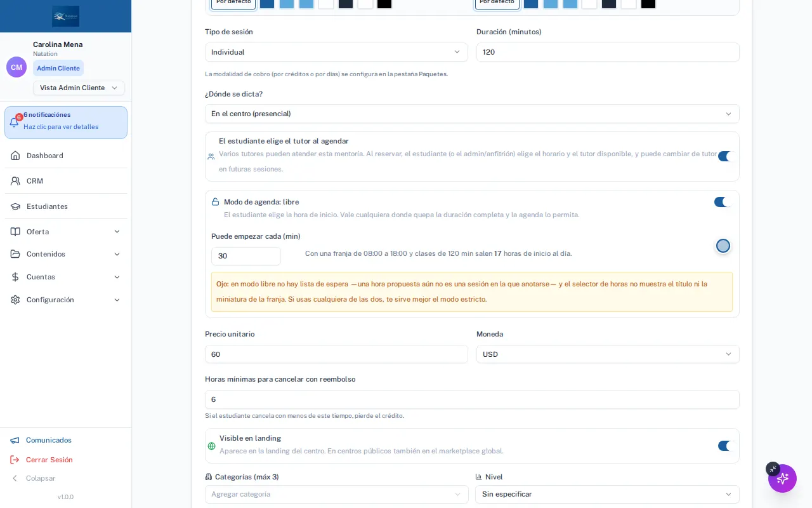The image size is (812, 508).
Task: Open the Nivel dropdown
Action: point(607,494)
